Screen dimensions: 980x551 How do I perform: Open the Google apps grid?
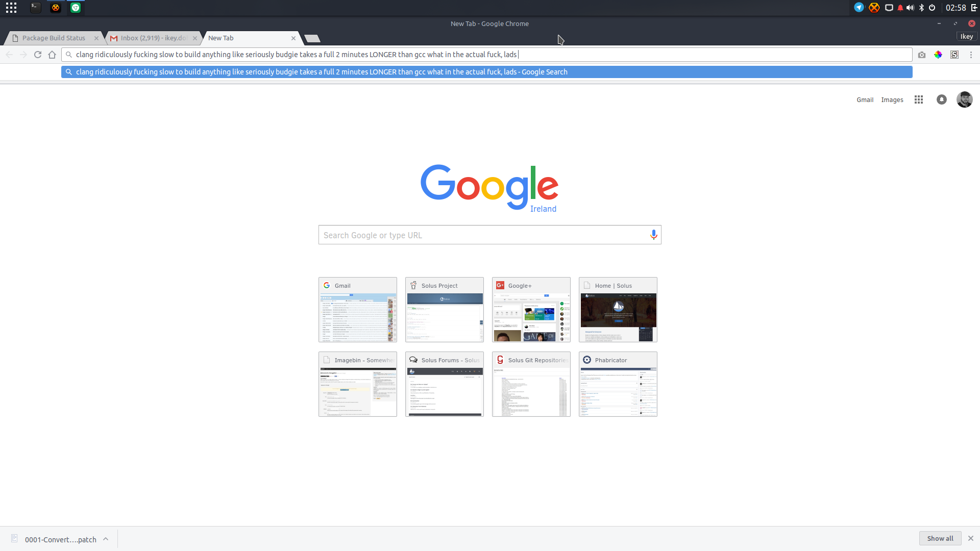coord(919,100)
